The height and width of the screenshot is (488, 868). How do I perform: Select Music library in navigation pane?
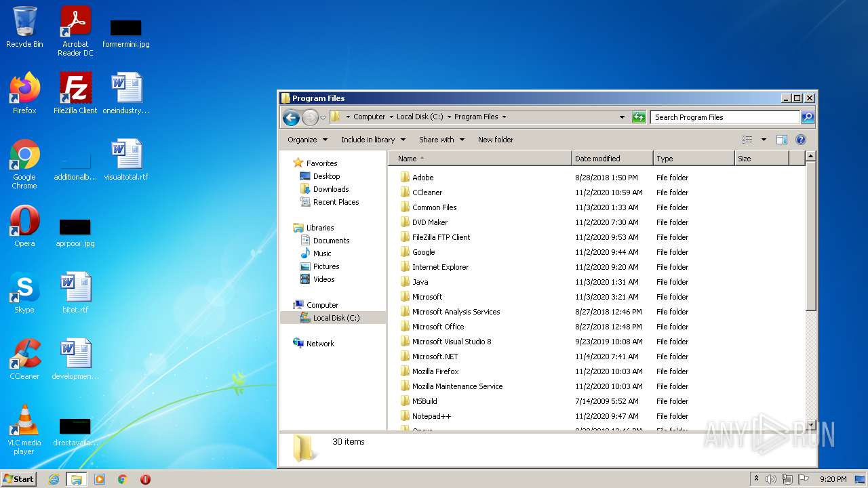coord(322,253)
